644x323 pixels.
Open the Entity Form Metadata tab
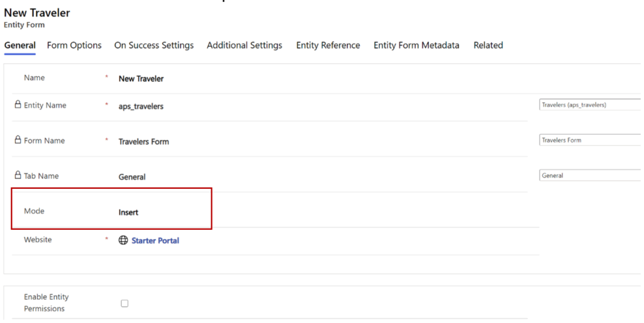(416, 45)
